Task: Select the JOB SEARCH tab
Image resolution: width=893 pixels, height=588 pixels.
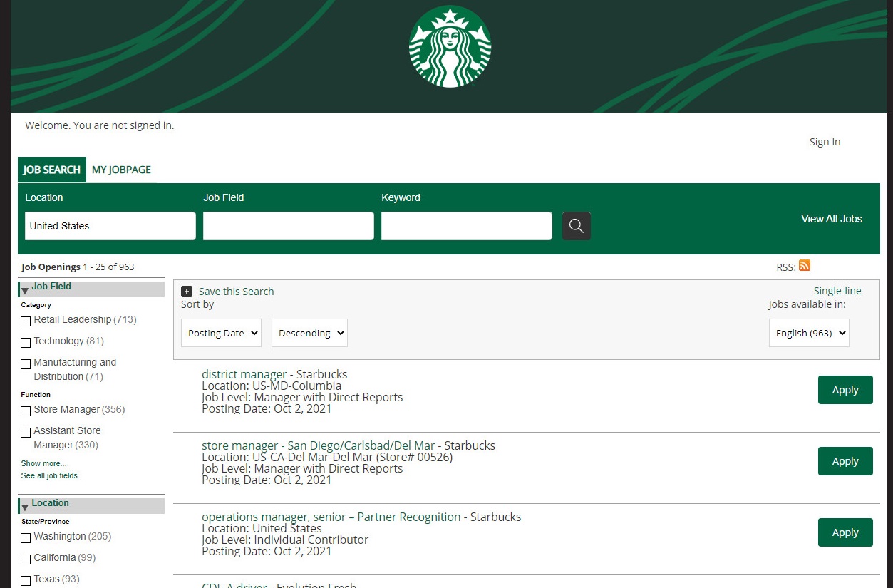Action: (51, 170)
